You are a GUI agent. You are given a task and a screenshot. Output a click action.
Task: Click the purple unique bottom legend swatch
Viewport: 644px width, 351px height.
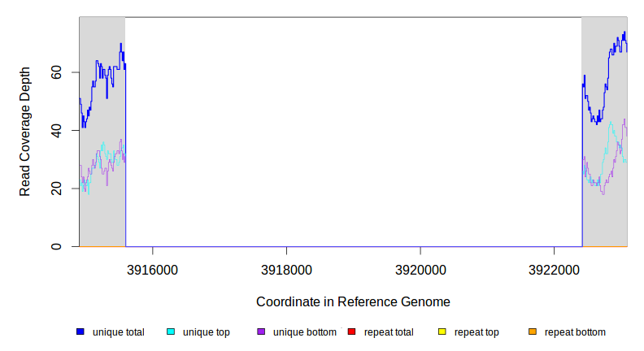click(x=261, y=332)
